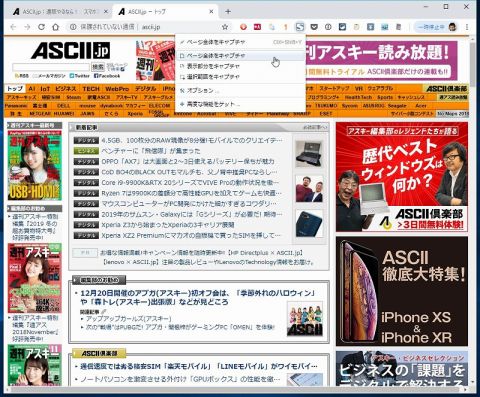
Task: Open the IoT navigation tab
Action: [45, 89]
